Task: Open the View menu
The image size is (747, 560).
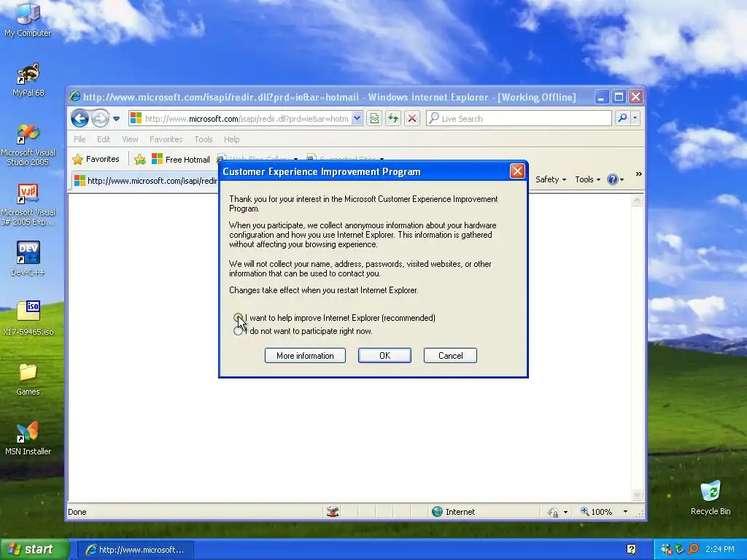Action: (x=130, y=139)
